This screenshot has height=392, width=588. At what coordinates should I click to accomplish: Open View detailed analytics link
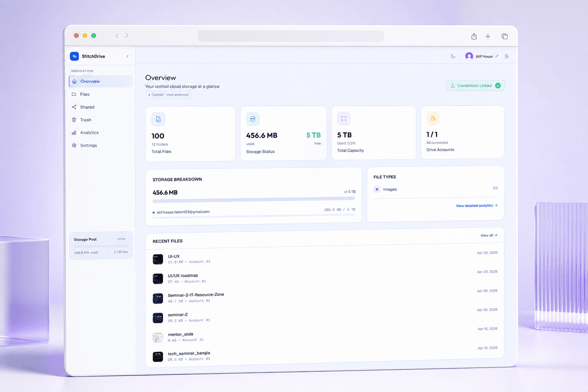[x=477, y=206]
